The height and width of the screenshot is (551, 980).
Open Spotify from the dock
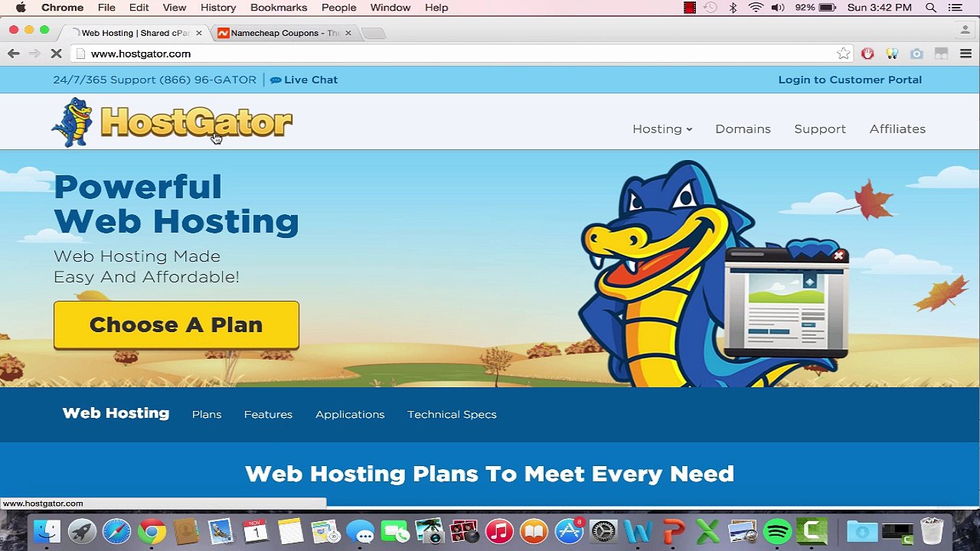click(x=777, y=530)
